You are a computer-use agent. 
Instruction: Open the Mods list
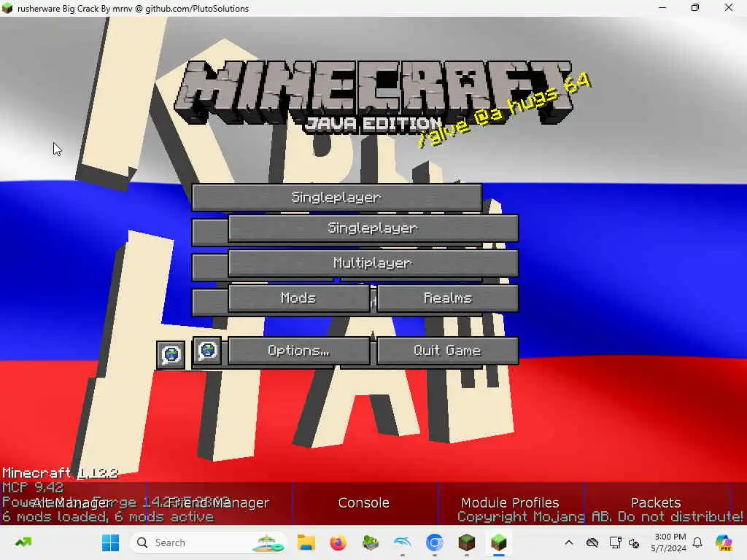298,298
